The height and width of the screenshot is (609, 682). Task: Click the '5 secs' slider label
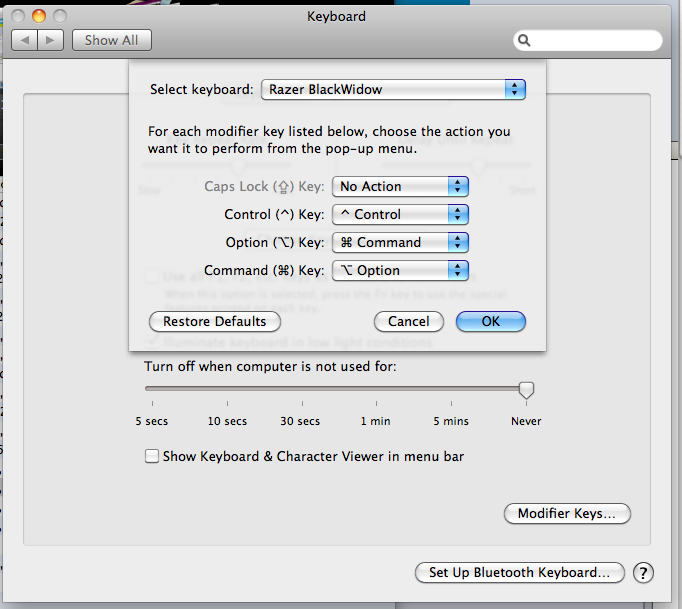[151, 421]
